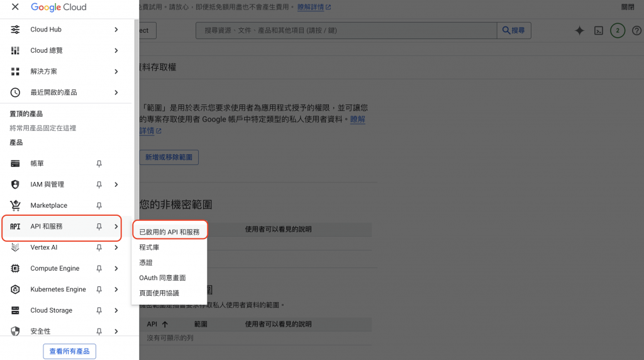Click the Vertex AI icon
This screenshot has height=360, width=644.
pyautogui.click(x=15, y=247)
